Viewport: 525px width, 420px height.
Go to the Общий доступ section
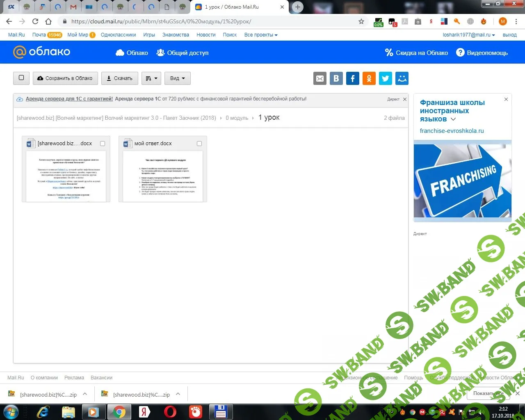coord(183,52)
